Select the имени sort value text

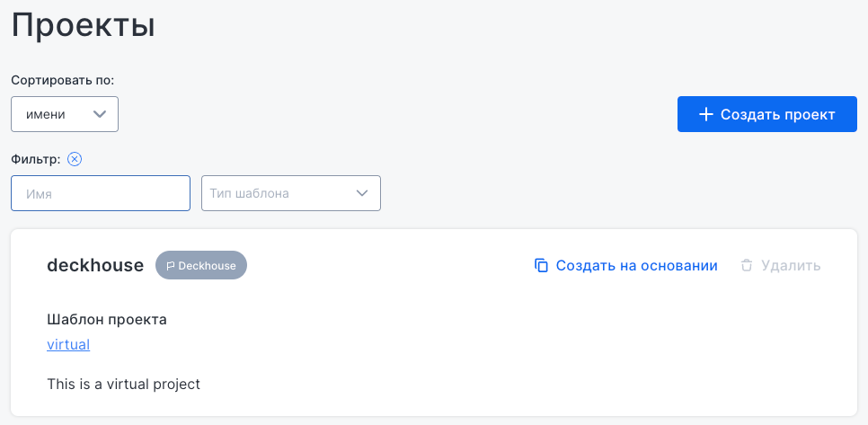[45, 114]
